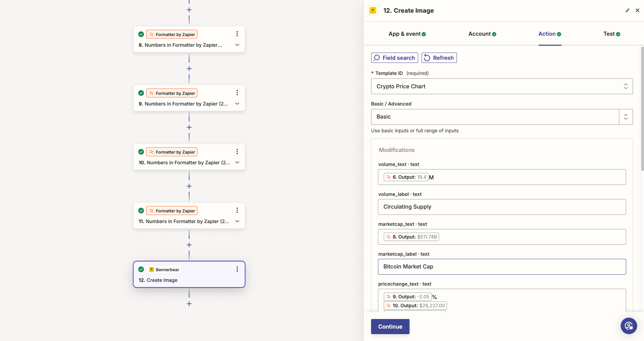Click the green checkmark on step 11
The image size is (644, 341).
point(141,210)
